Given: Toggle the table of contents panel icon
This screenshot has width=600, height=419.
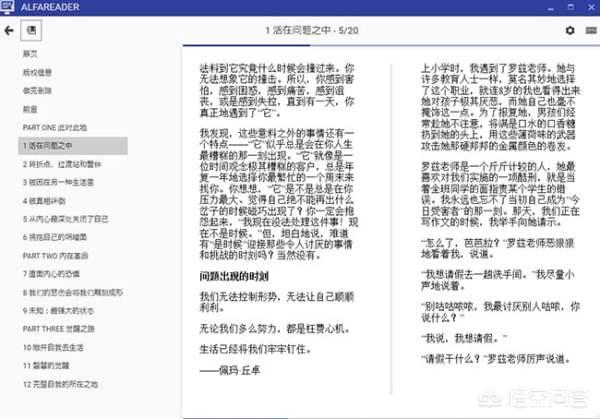Looking at the screenshot, I should tap(31, 30).
